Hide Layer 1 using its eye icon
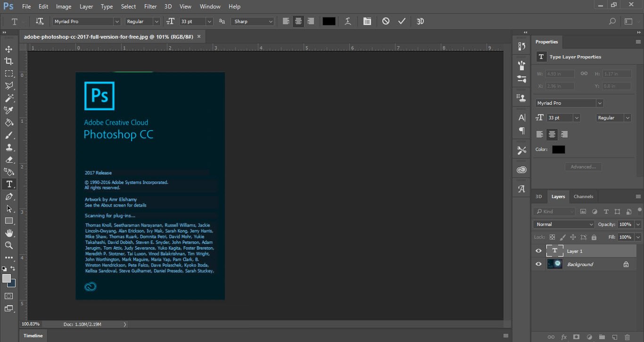This screenshot has height=342, width=644. pyautogui.click(x=538, y=251)
